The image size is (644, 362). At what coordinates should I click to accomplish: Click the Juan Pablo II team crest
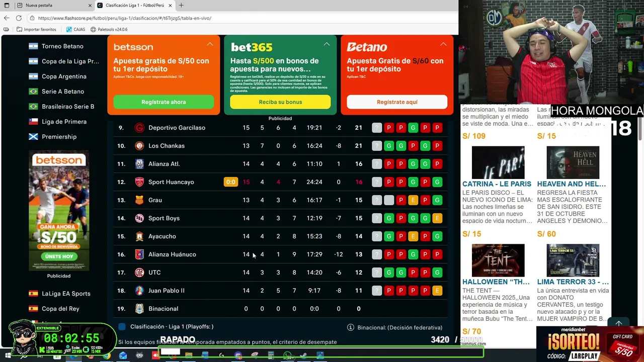tap(139, 291)
